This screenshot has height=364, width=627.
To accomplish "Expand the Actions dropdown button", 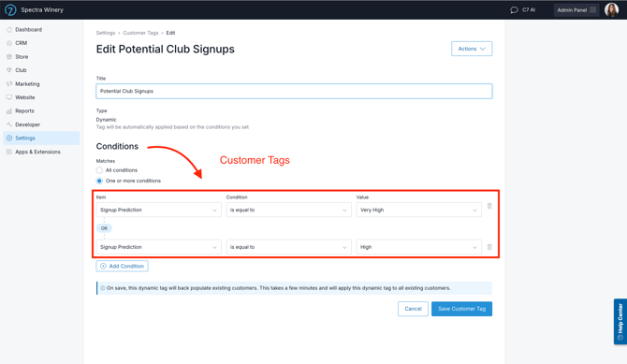I will click(x=472, y=49).
